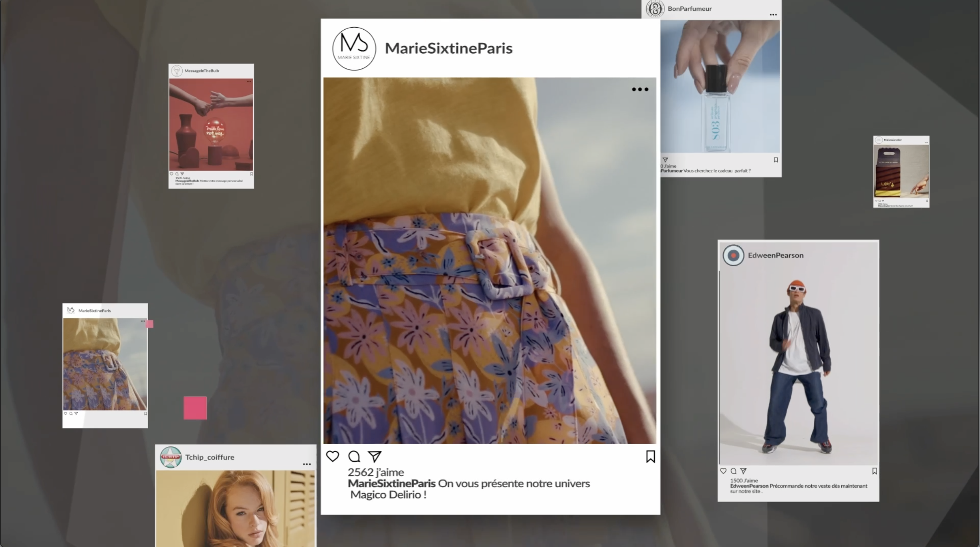Open the EdweenPearson username link
The image size is (980, 547).
(x=775, y=255)
